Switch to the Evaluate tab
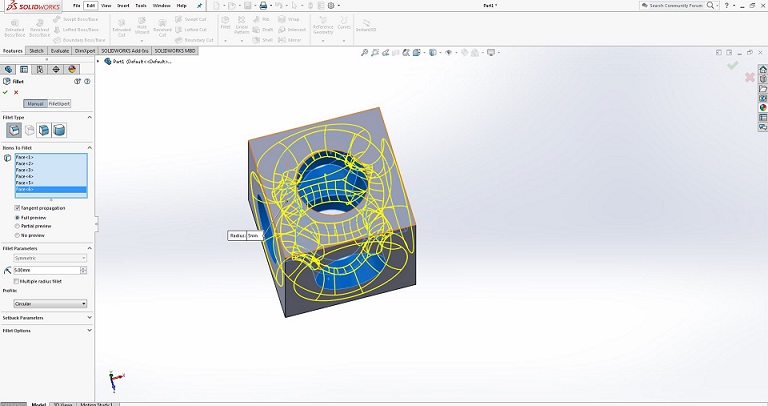Viewport: 768px width, 406px height. (60, 51)
